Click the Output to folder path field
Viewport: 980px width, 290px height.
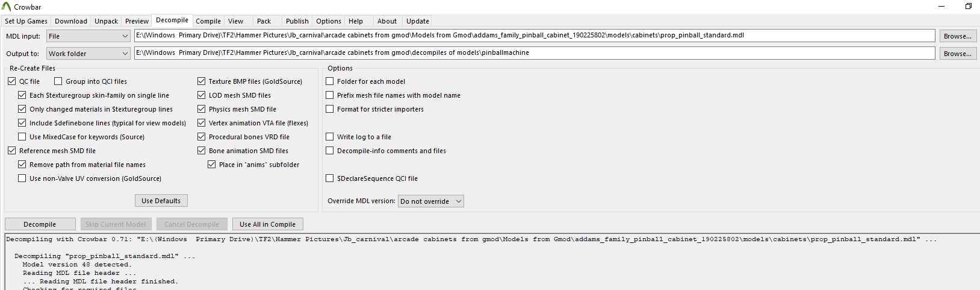pos(535,53)
